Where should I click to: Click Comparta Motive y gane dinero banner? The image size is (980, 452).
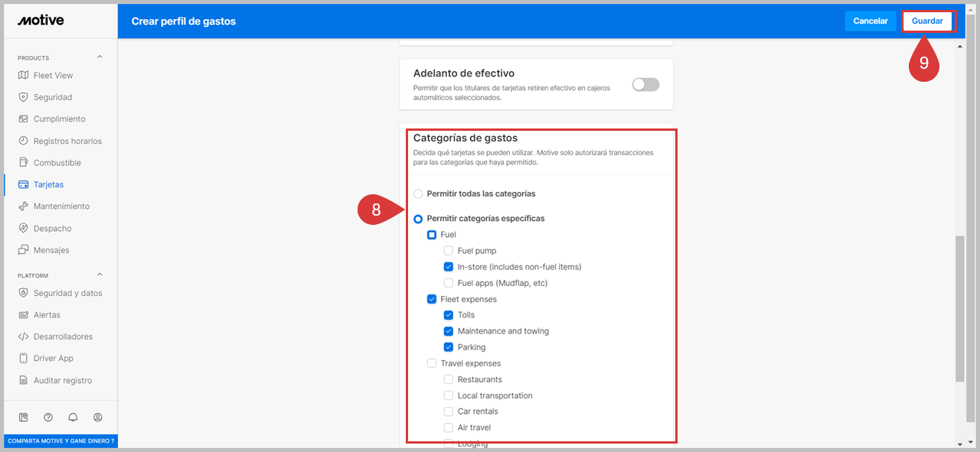(x=60, y=441)
